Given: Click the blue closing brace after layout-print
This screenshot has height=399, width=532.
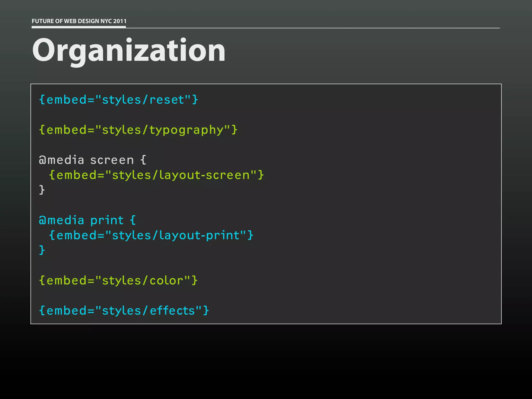Looking at the screenshot, I should (42, 250).
